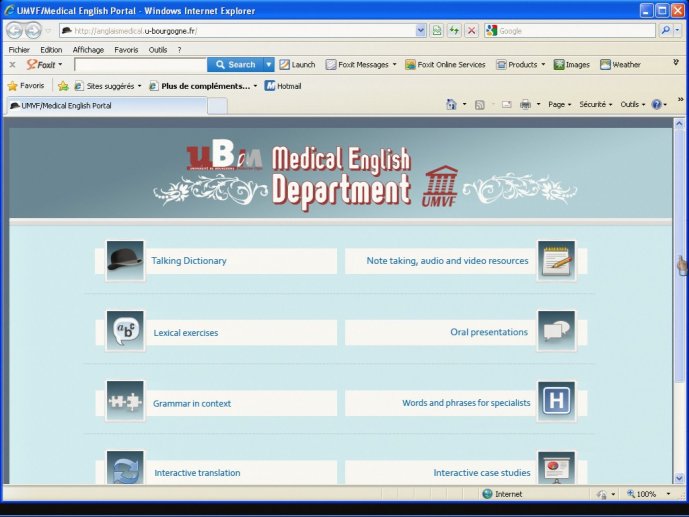Click in the Foxit search text field
The width and height of the screenshot is (689, 517).
[141, 65]
